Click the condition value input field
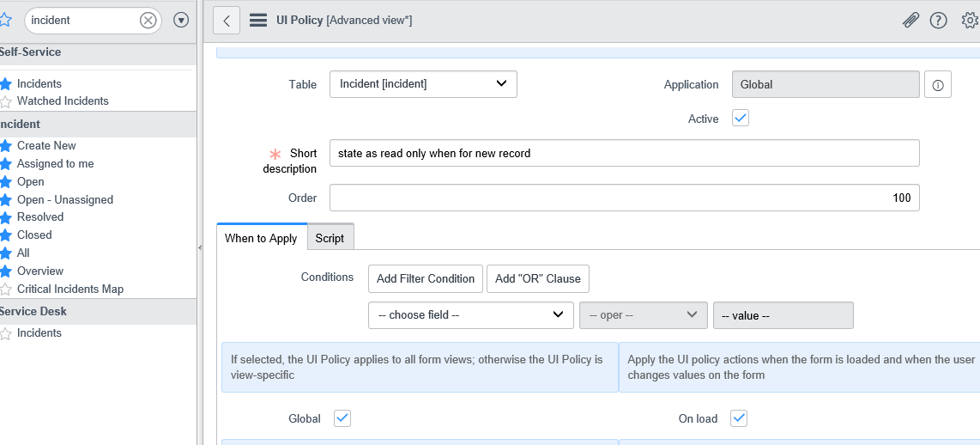The image size is (980, 445). click(783, 315)
